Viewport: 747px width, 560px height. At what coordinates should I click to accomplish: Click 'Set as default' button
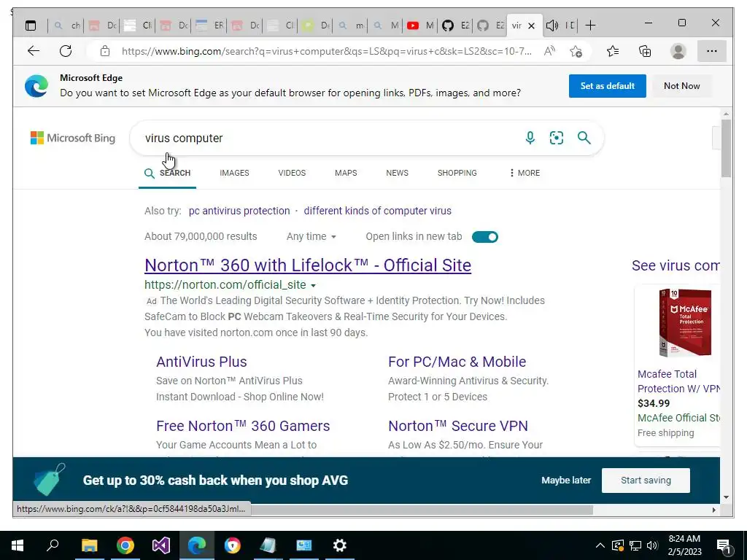(608, 86)
